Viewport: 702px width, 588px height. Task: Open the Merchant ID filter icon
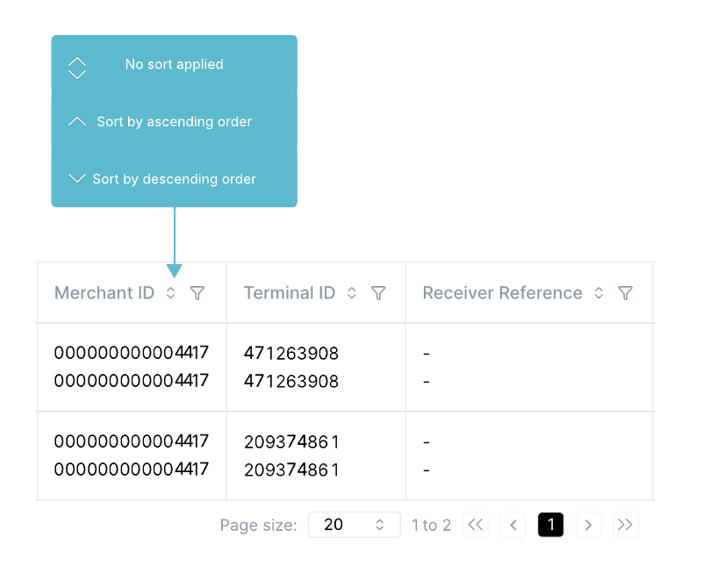(x=197, y=293)
